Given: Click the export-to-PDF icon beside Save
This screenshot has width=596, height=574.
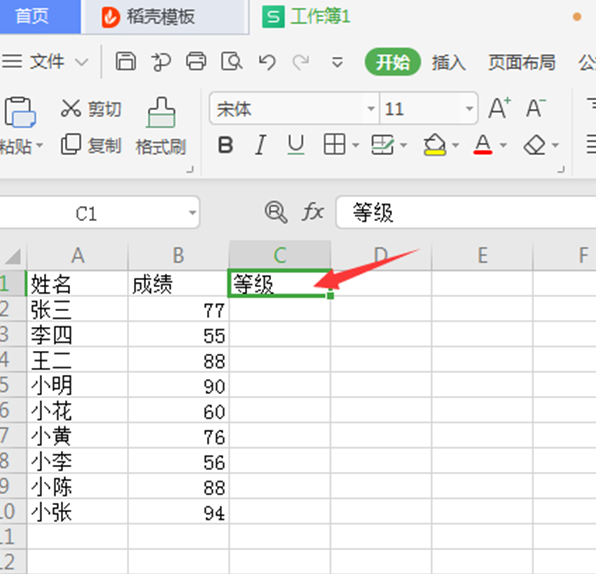Looking at the screenshot, I should 161,62.
